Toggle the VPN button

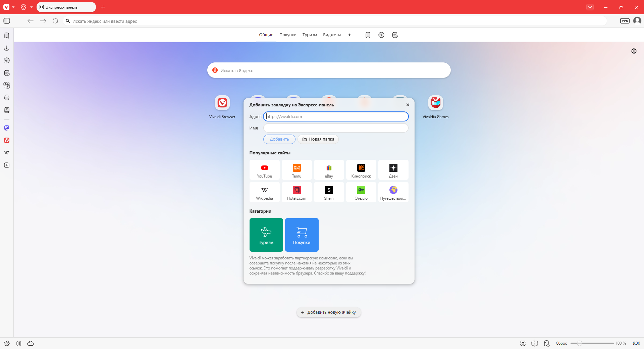pyautogui.click(x=625, y=21)
